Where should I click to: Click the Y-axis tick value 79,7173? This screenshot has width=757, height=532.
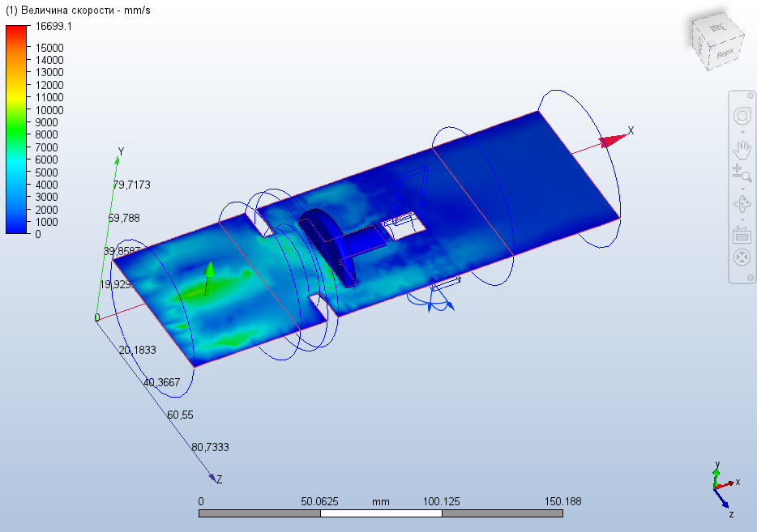pyautogui.click(x=132, y=185)
